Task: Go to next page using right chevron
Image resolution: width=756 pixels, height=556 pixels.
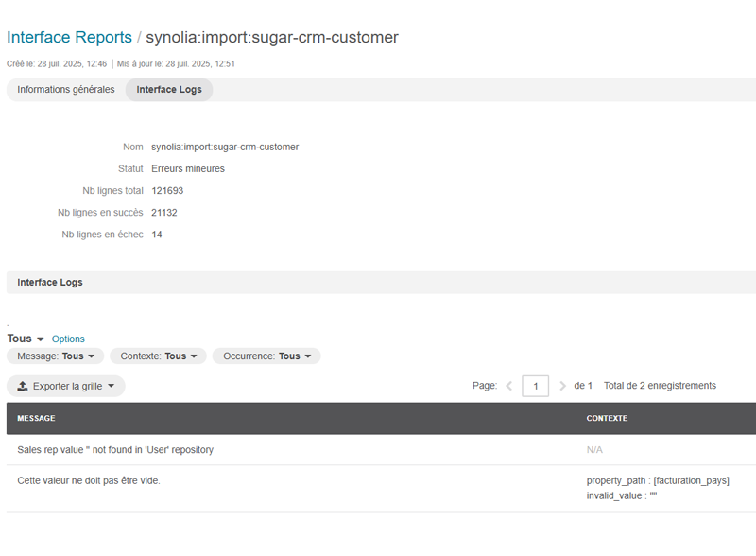Action: click(x=562, y=386)
